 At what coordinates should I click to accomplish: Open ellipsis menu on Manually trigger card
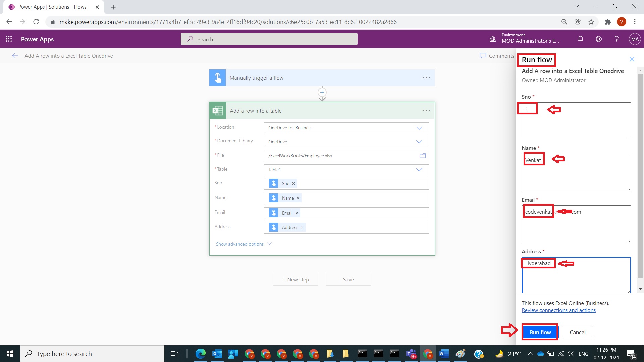coord(426,78)
